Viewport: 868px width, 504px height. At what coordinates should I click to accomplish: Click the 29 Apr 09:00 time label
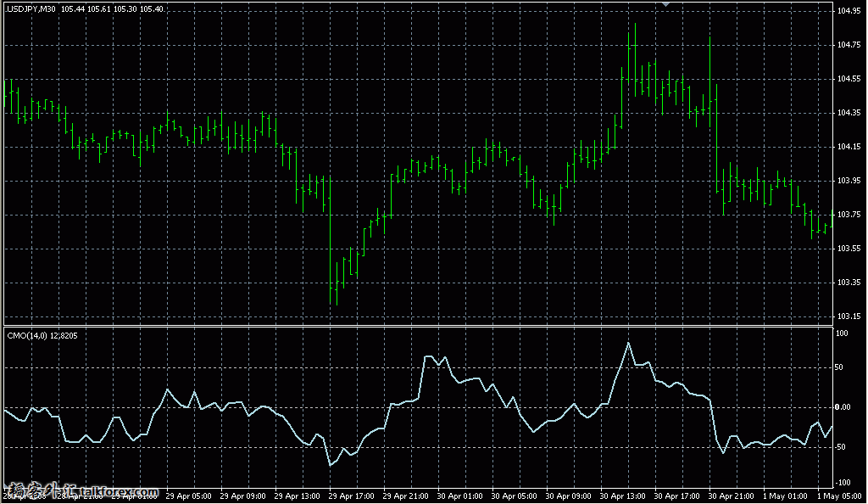coord(242,496)
